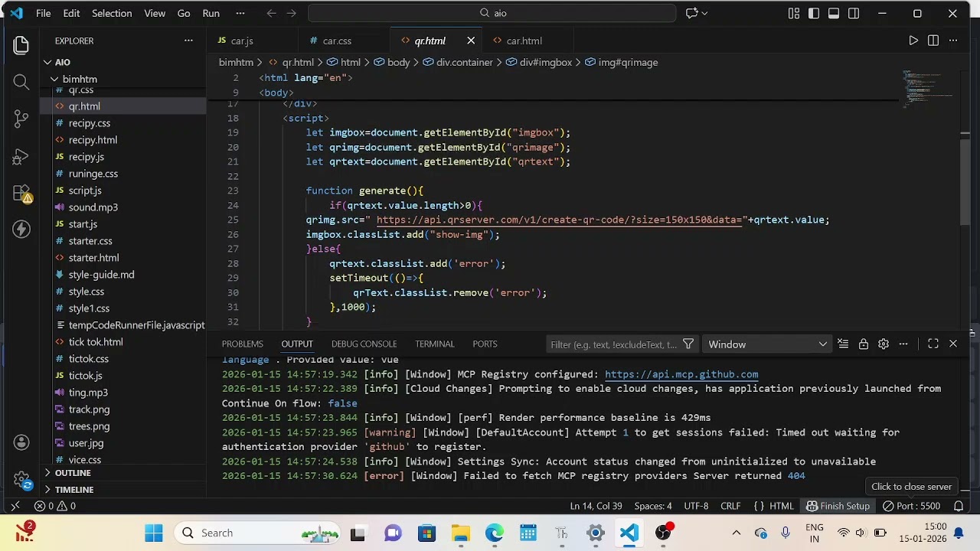This screenshot has width=980, height=551.
Task: Run the file with the editor play icon
Action: click(x=913, y=41)
